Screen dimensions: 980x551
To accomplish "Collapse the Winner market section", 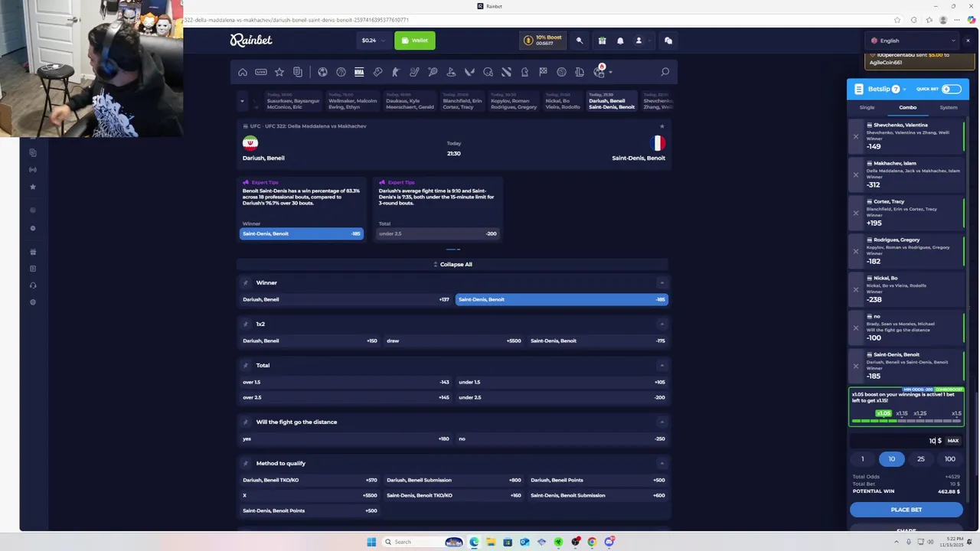I will click(661, 282).
